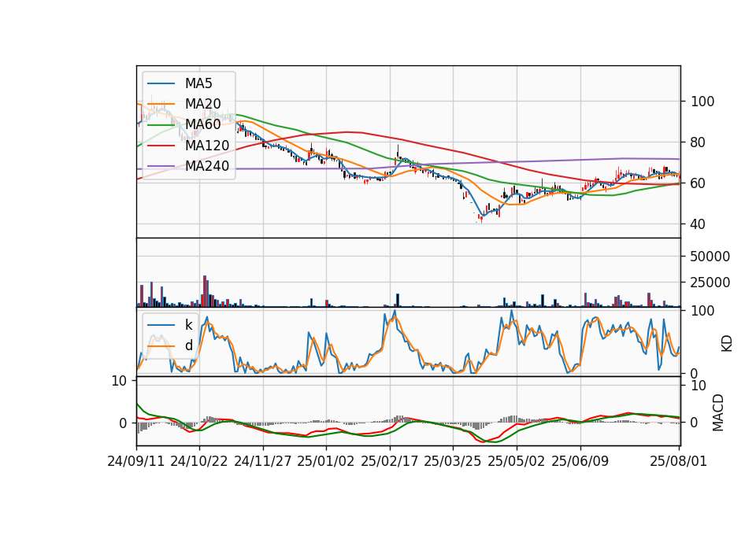756x543 pixels.
Task: Click the price axis value 40
Action: pyautogui.click(x=699, y=224)
